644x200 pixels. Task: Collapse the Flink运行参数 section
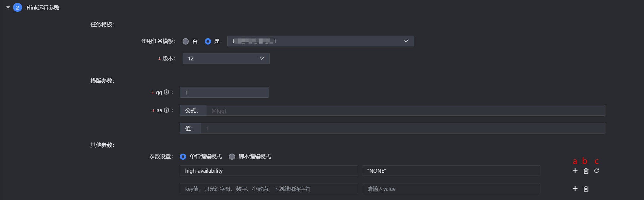(x=8, y=7)
